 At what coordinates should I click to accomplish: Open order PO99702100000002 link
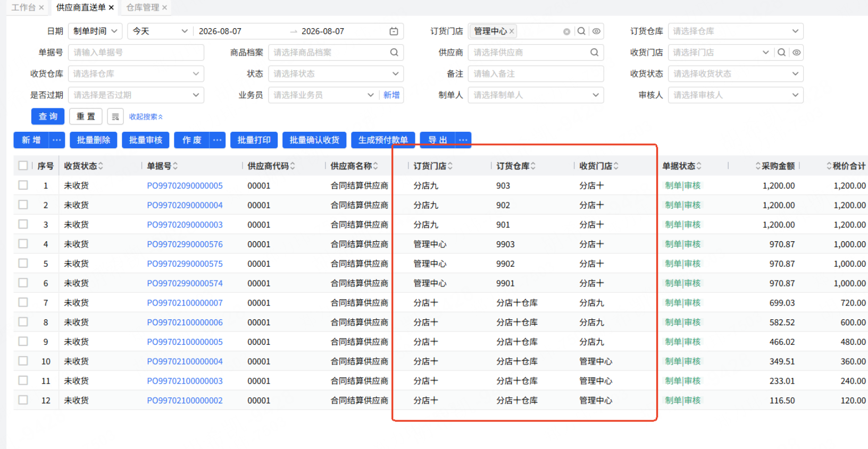point(185,400)
